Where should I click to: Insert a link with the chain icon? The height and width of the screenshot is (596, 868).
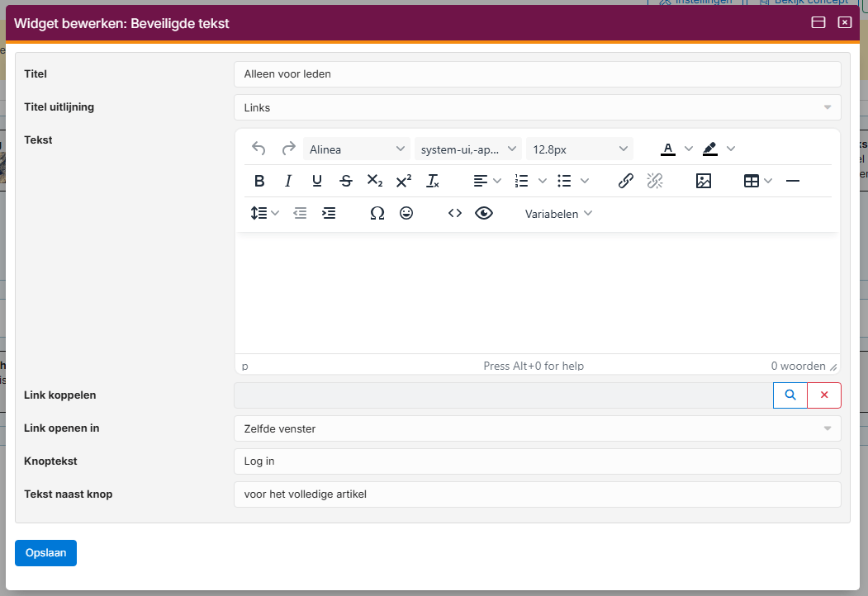626,181
